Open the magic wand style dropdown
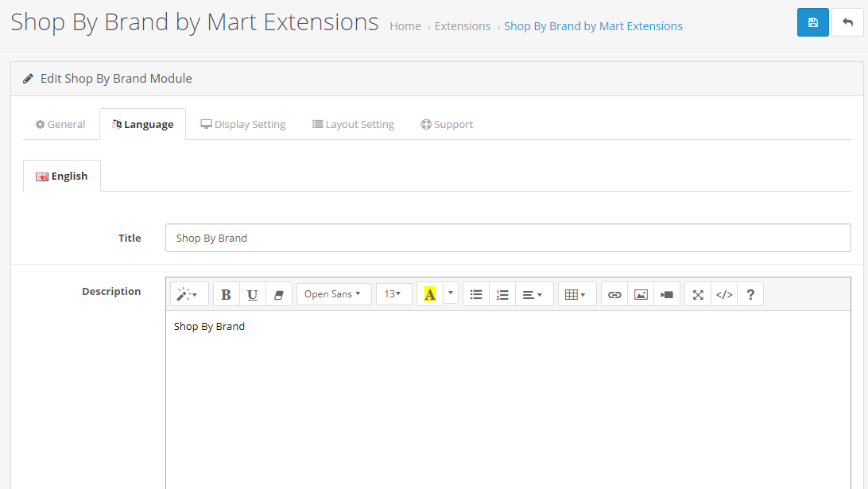This screenshot has height=489, width=868. pyautogui.click(x=189, y=295)
